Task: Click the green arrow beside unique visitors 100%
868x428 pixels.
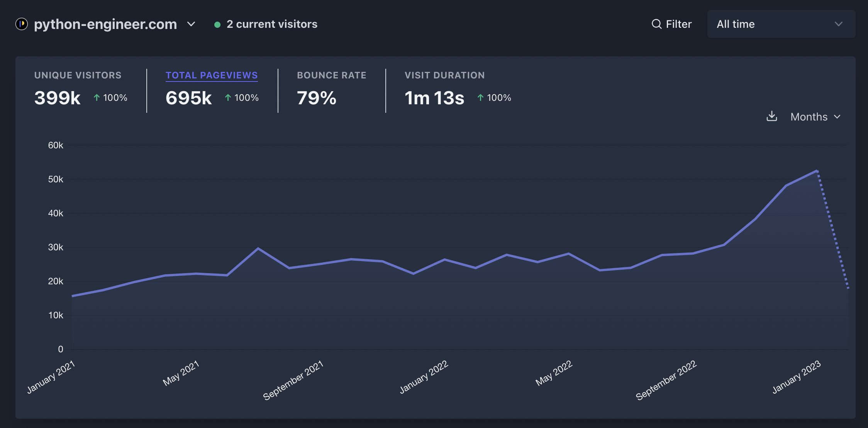Action: coord(97,98)
